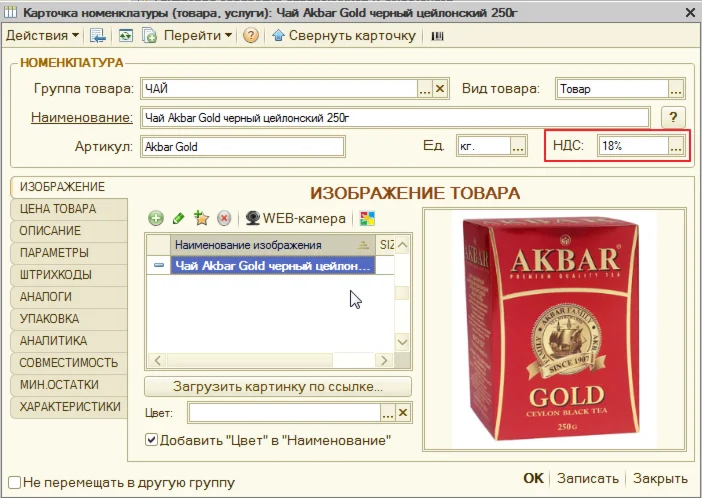
Task: Open selection for Вид товара field
Action: pos(676,89)
